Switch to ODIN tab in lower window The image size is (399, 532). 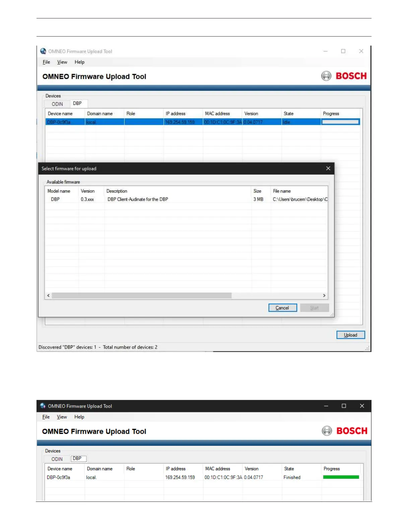tap(57, 459)
